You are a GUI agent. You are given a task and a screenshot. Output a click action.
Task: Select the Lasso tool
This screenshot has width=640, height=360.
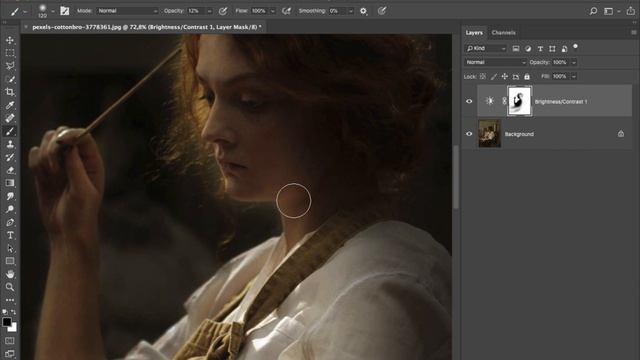point(10,66)
